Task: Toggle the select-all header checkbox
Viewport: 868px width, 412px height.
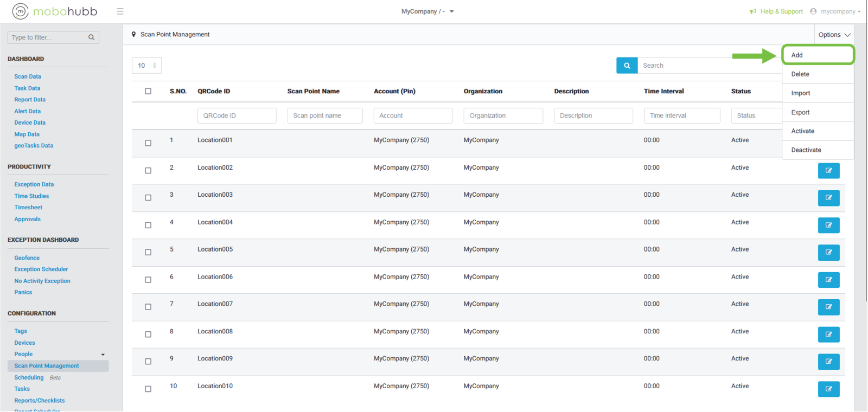Action: 148,91
